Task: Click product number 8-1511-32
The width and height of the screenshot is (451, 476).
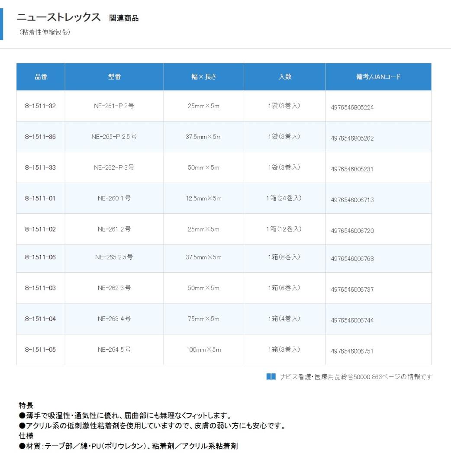Action: click(40, 106)
